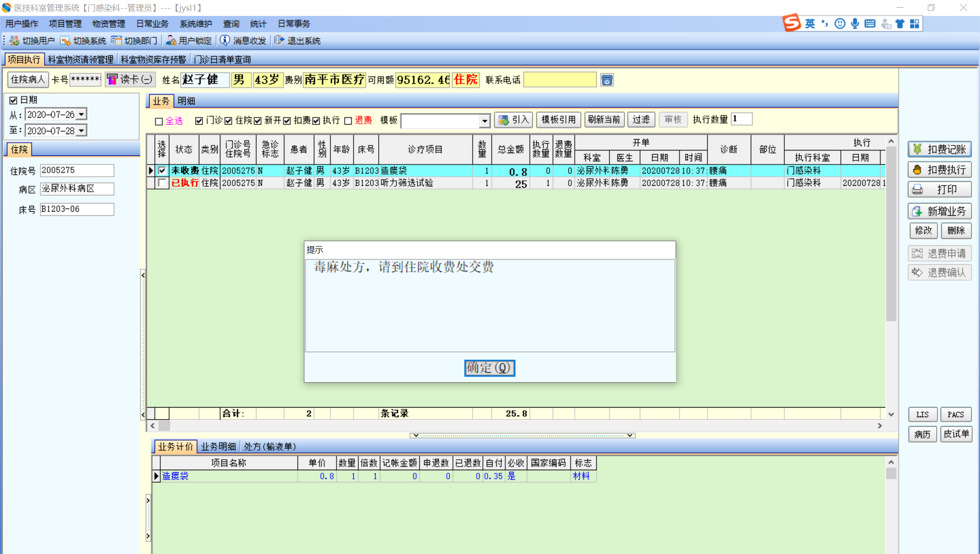The width and height of the screenshot is (980, 554).
Task: Expand the 模板 template combo box
Action: (485, 121)
